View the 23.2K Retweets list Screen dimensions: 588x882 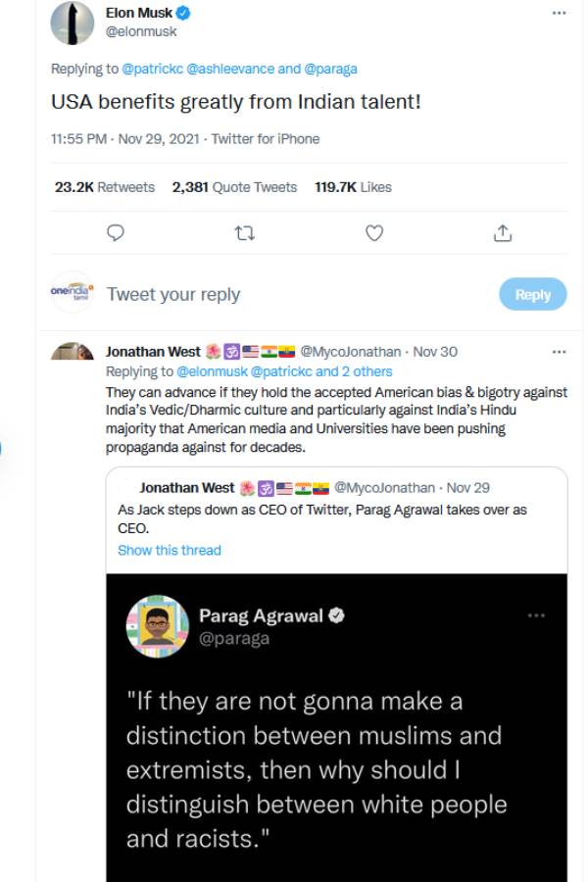coord(104,186)
